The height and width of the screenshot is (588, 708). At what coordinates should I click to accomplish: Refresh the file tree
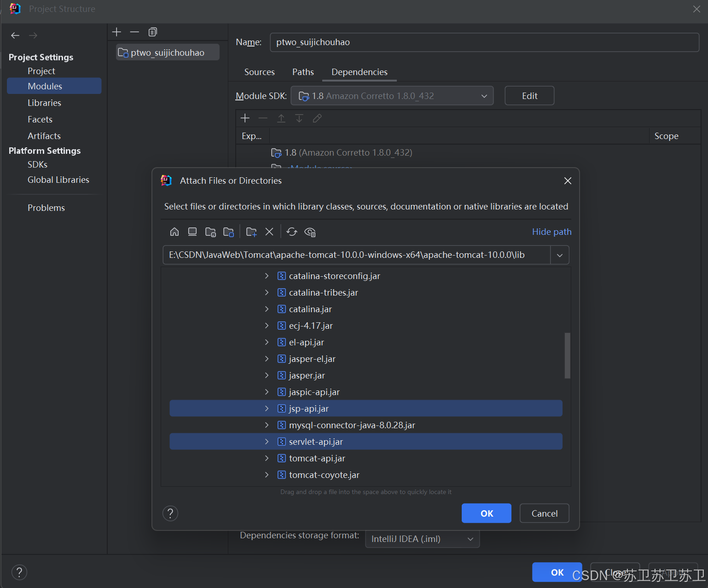pos(292,232)
